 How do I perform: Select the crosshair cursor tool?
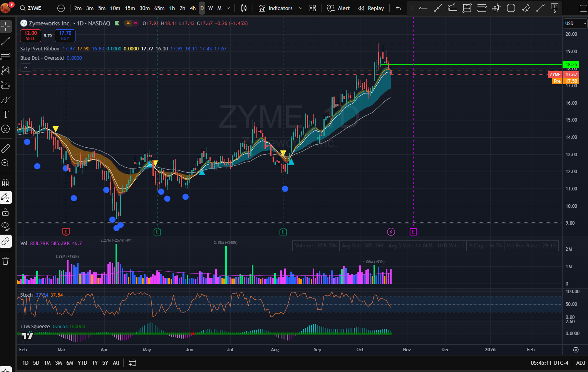click(x=6, y=27)
